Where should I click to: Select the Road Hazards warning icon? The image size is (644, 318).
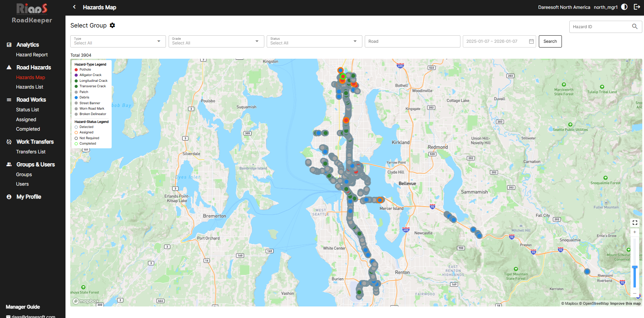(x=8, y=67)
